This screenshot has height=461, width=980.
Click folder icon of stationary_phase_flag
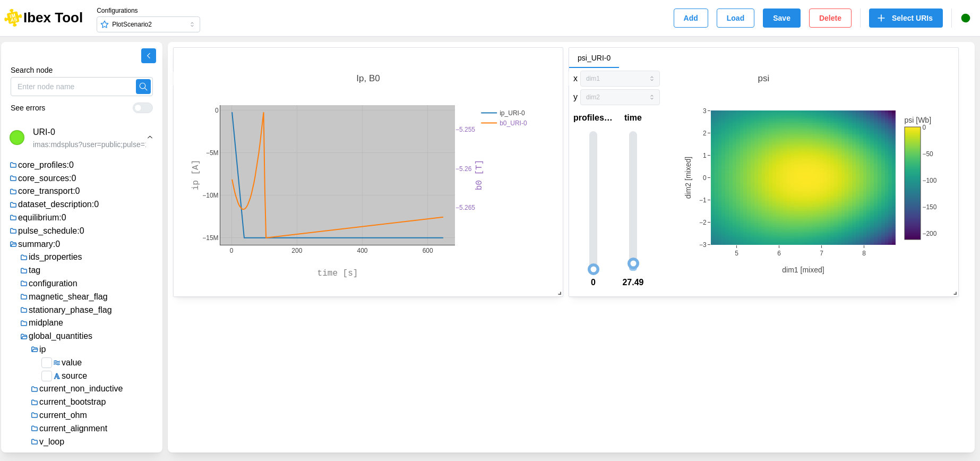pos(24,310)
